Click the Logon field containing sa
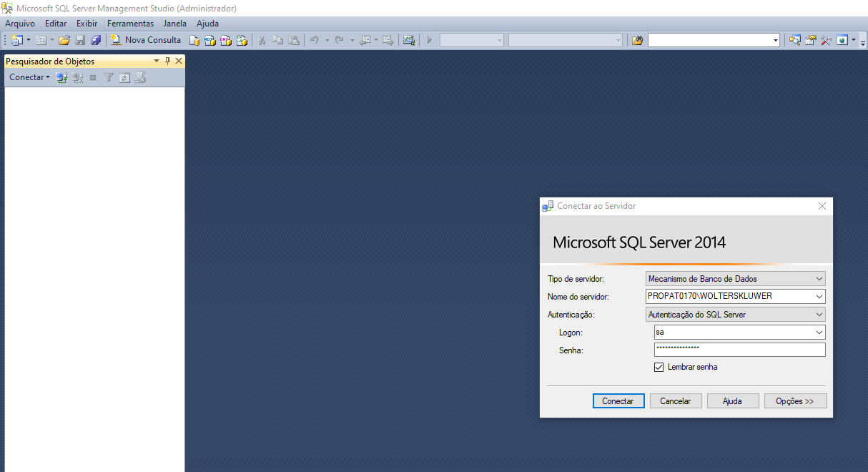868x472 pixels. (x=739, y=332)
